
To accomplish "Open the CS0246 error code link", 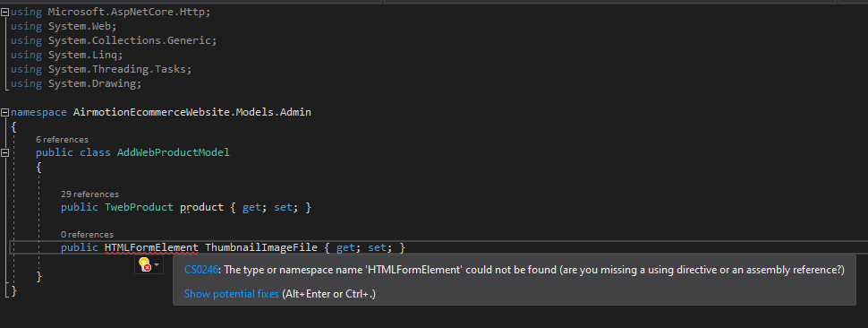I will coord(201,270).
